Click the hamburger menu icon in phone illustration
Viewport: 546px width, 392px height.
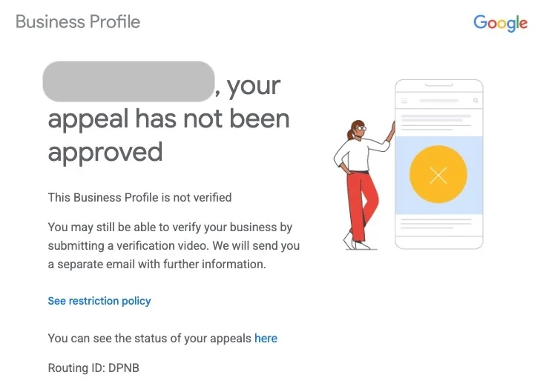pos(404,101)
